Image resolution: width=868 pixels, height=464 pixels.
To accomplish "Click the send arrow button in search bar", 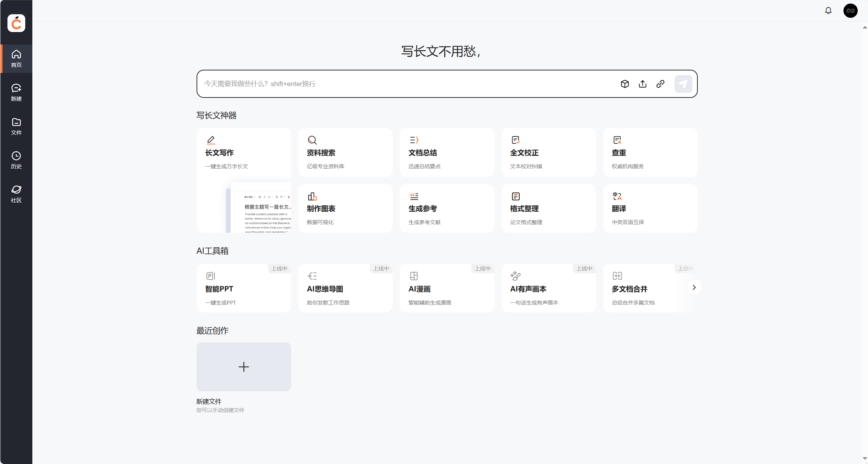I will [x=683, y=84].
